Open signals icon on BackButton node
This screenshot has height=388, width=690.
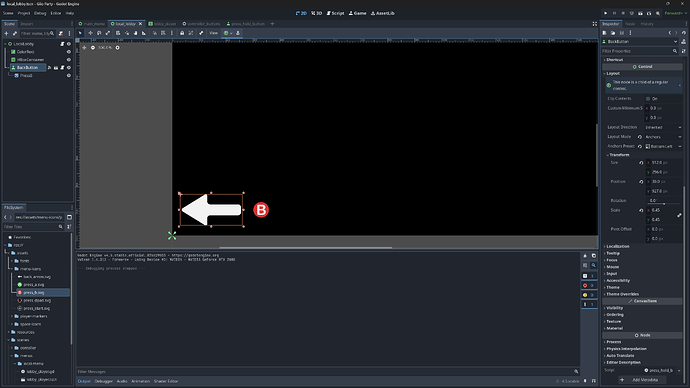(x=50, y=68)
